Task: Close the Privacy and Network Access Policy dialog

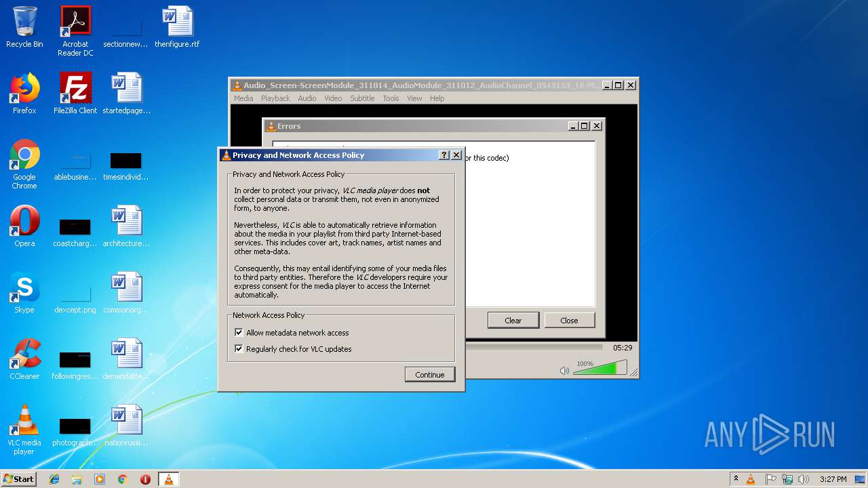Action: [x=456, y=155]
